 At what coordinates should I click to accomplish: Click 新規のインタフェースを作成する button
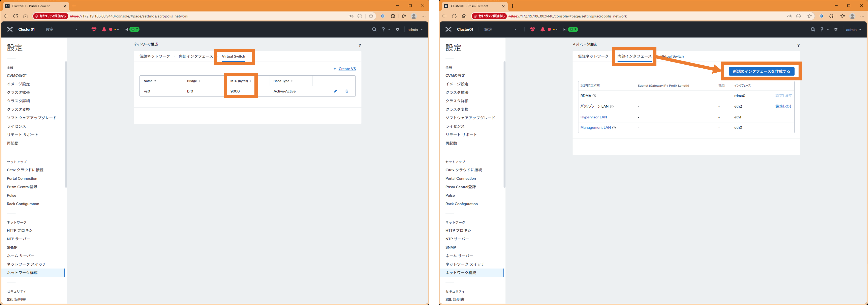761,71
